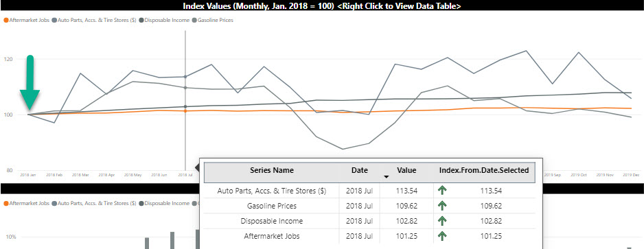The height and width of the screenshot is (249, 644).
Task: Click the 2019 Sep x-axis label
Action: point(553,175)
